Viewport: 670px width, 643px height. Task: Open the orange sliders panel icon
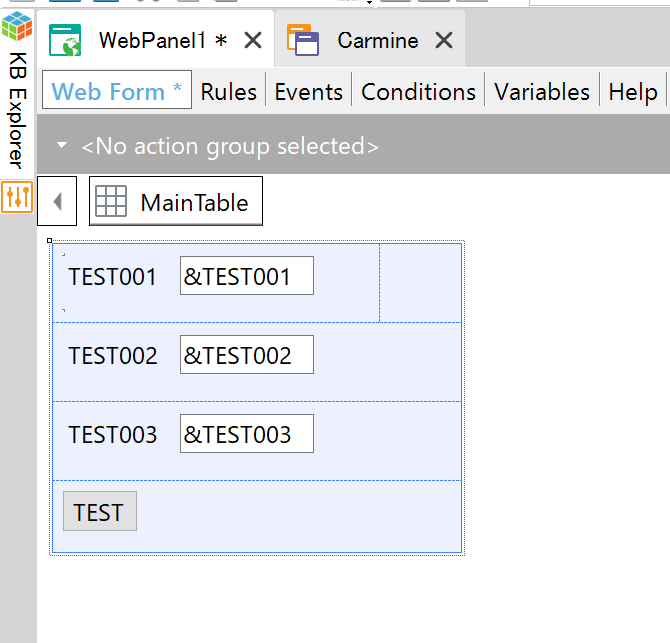pos(17,197)
